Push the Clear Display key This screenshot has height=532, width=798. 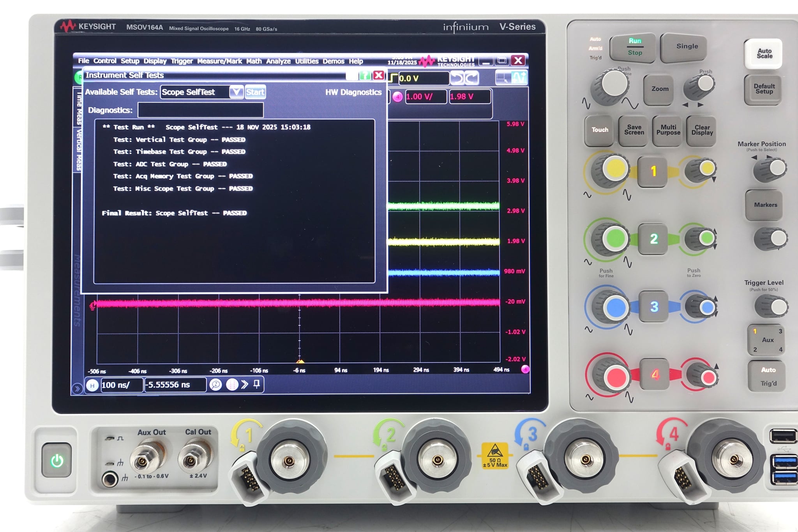(701, 130)
